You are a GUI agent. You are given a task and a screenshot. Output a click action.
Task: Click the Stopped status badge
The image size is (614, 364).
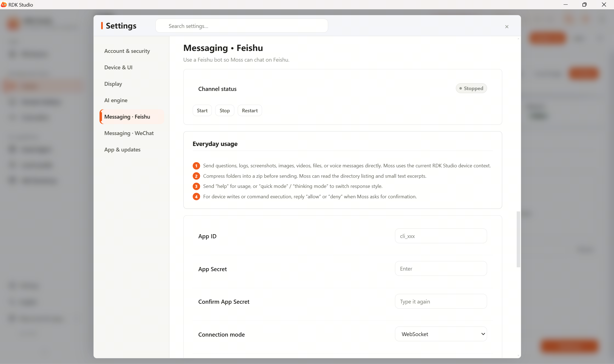tap(471, 88)
